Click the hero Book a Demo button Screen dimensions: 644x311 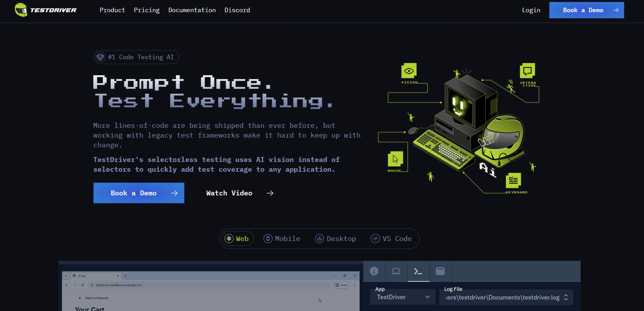pos(139,193)
